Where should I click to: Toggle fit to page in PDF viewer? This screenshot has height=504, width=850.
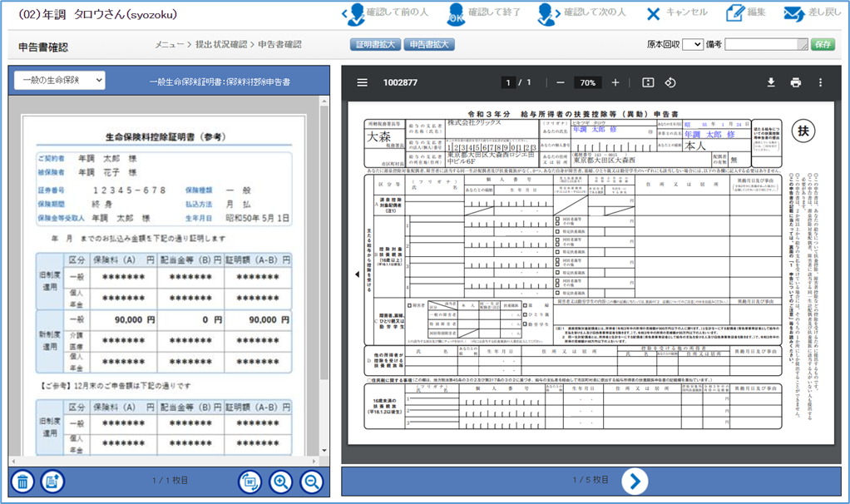pos(648,82)
